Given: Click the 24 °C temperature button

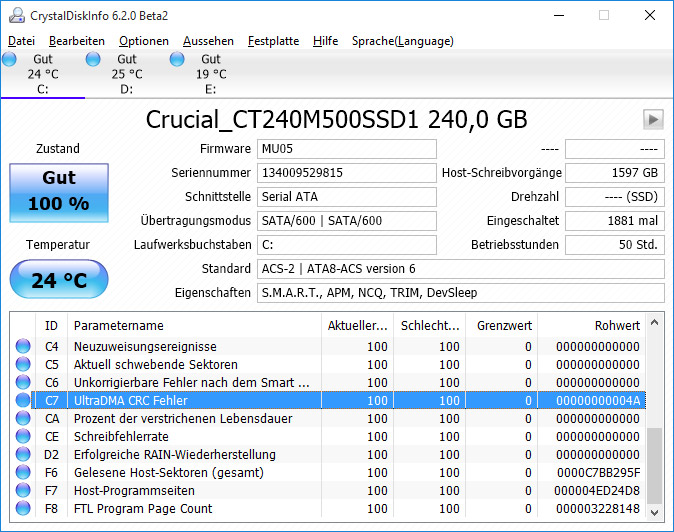Looking at the screenshot, I should point(59,279).
